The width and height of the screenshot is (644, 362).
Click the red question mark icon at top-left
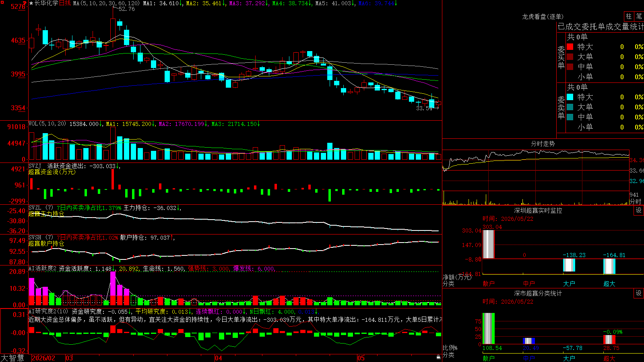(x=25, y=3)
